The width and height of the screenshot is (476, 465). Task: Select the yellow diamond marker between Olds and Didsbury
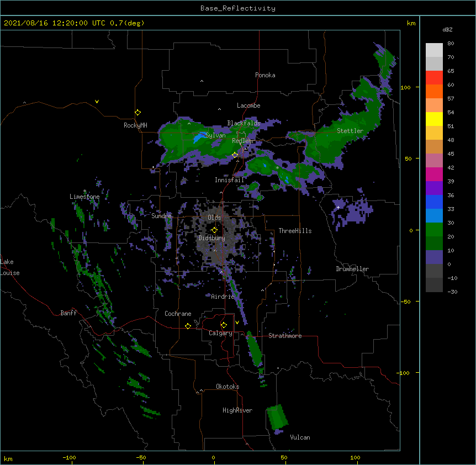(x=215, y=230)
